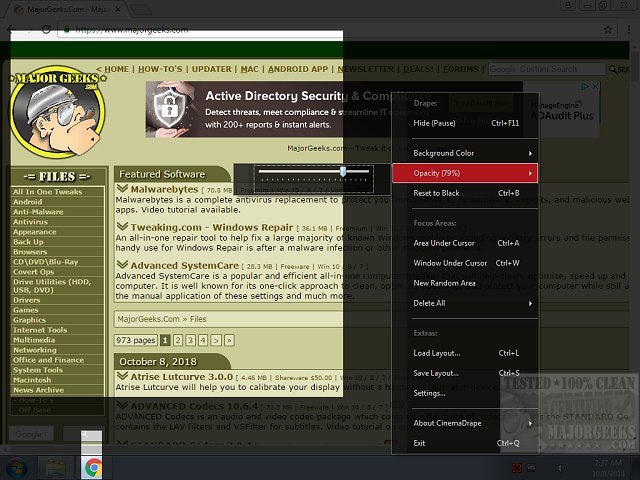This screenshot has height=480, width=640.
Task: Open the Delete All submenu
Action: [465, 303]
